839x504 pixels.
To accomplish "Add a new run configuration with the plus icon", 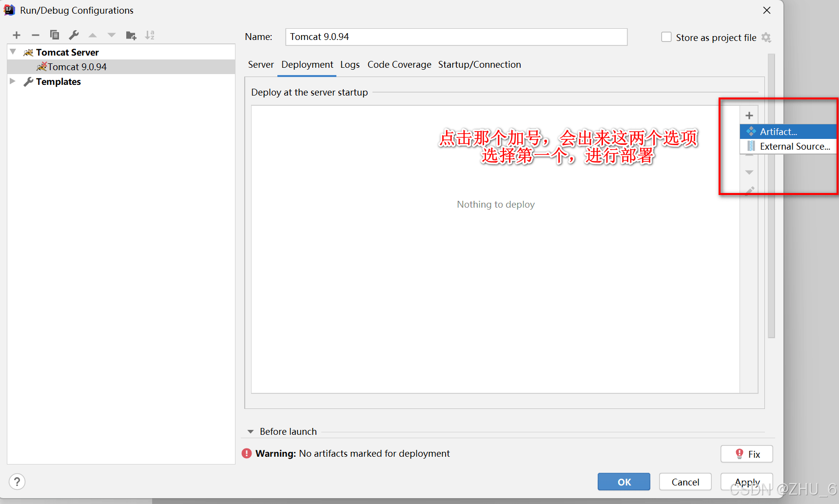I will [x=17, y=35].
